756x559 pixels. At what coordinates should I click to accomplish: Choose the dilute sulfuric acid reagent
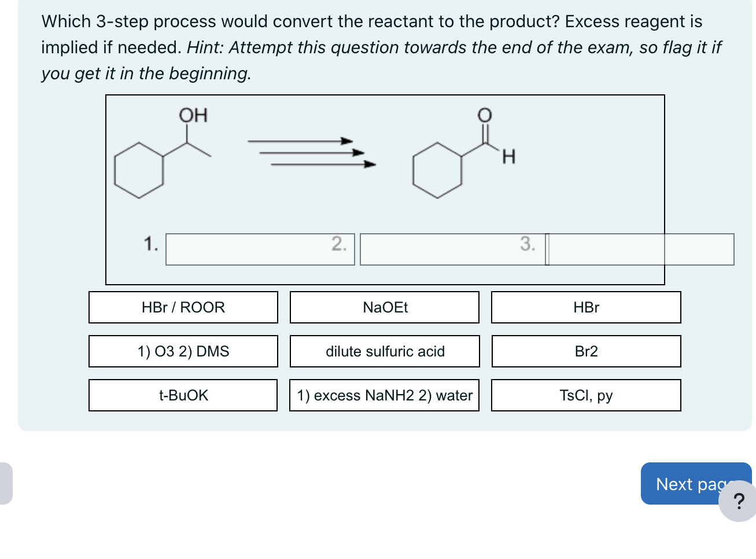pyautogui.click(x=385, y=351)
